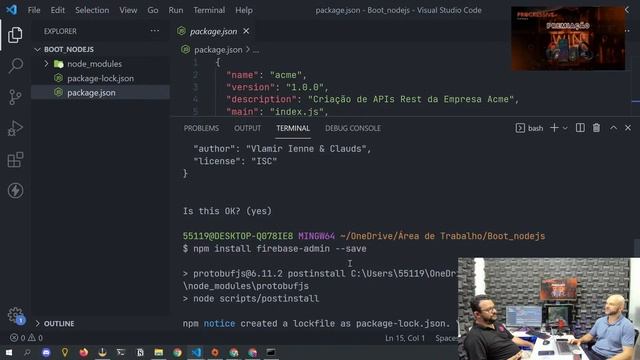
Task: Switch to the OUTPUT panel tab
Action: pyautogui.click(x=247, y=128)
